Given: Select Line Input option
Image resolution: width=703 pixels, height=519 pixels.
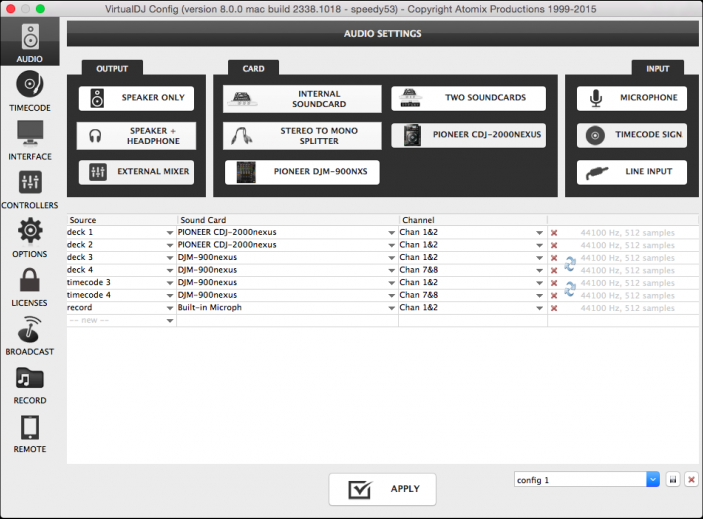Looking at the screenshot, I should click(x=632, y=172).
